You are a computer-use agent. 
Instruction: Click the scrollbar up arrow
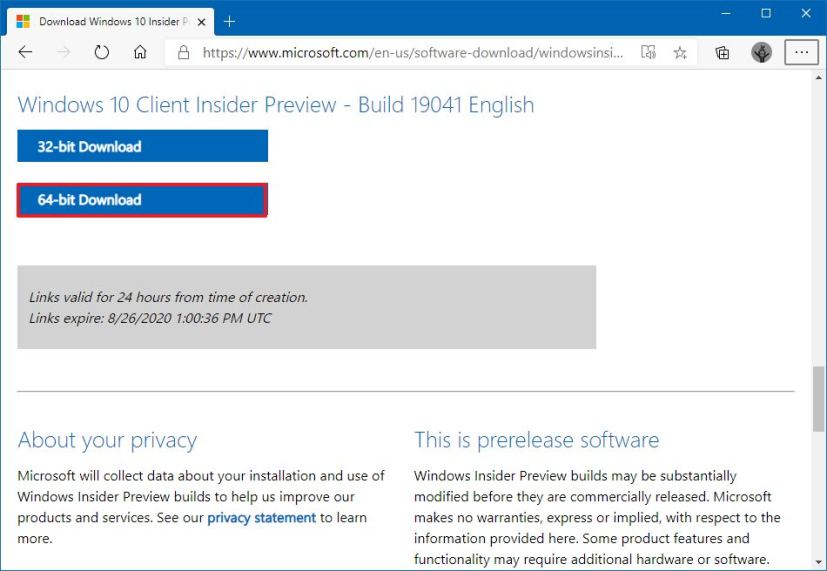pos(819,78)
